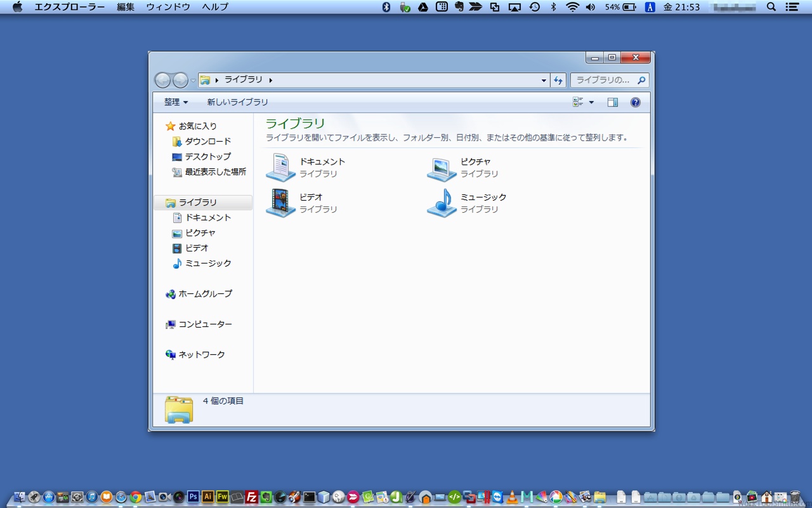Image resolution: width=812 pixels, height=508 pixels.
Task: Click the library folder icon in details pane
Action: 179,410
